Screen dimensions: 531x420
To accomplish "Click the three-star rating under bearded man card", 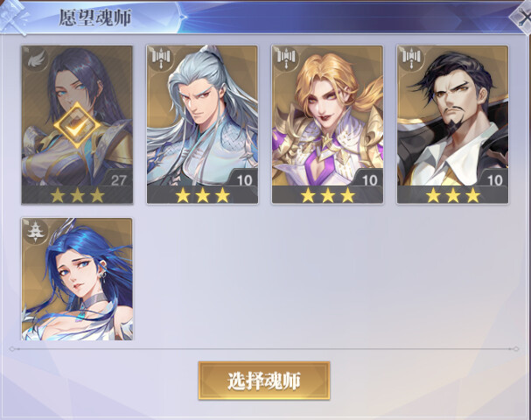I will click(453, 195).
